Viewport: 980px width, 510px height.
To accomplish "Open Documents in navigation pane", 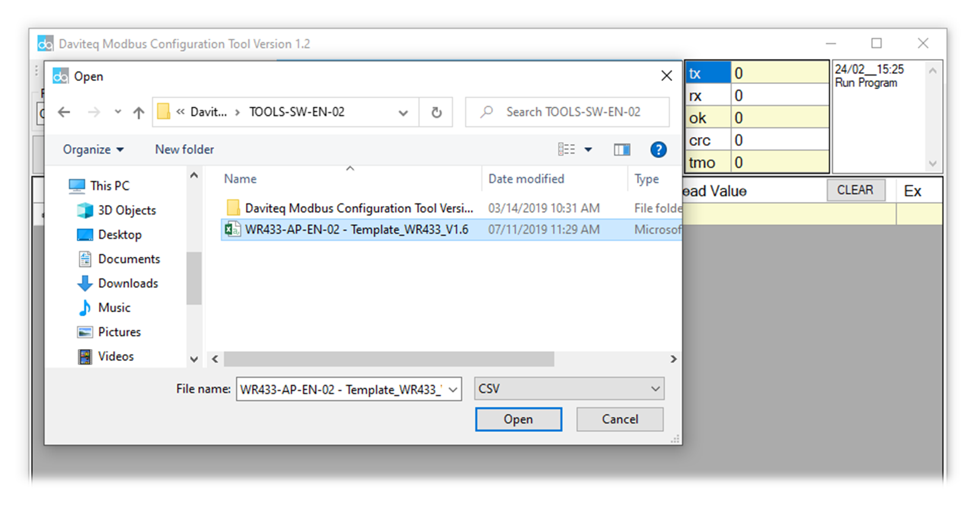I will (119, 259).
